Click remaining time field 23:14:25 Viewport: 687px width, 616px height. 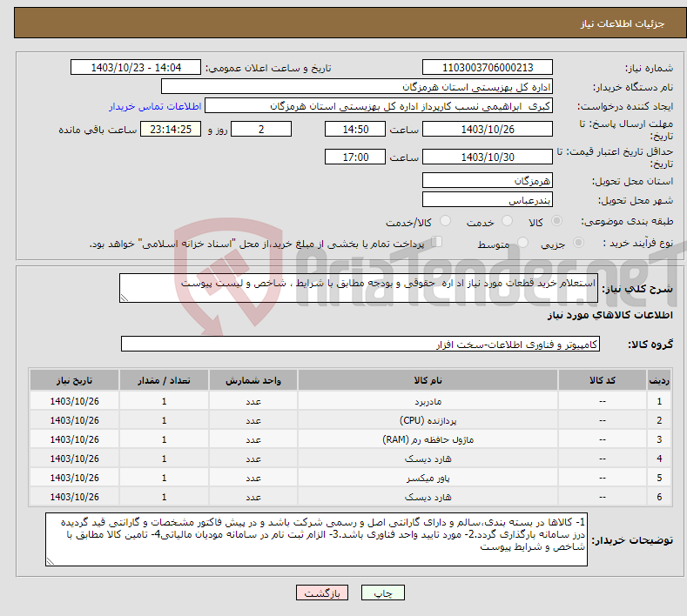point(171,129)
